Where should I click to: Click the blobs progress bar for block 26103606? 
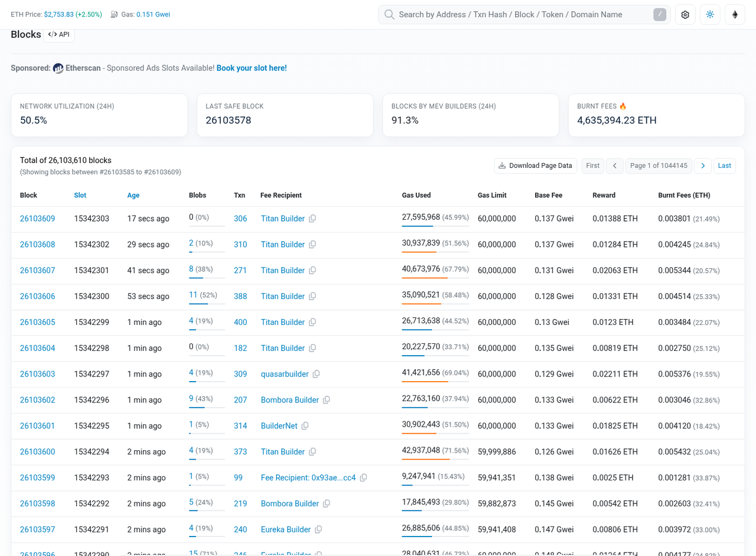[x=207, y=304]
